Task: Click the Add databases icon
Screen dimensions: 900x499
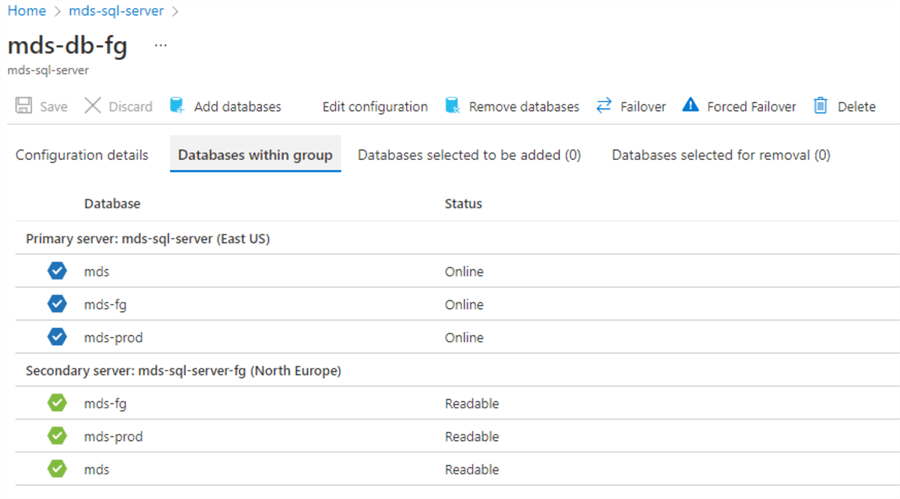Action: click(177, 106)
